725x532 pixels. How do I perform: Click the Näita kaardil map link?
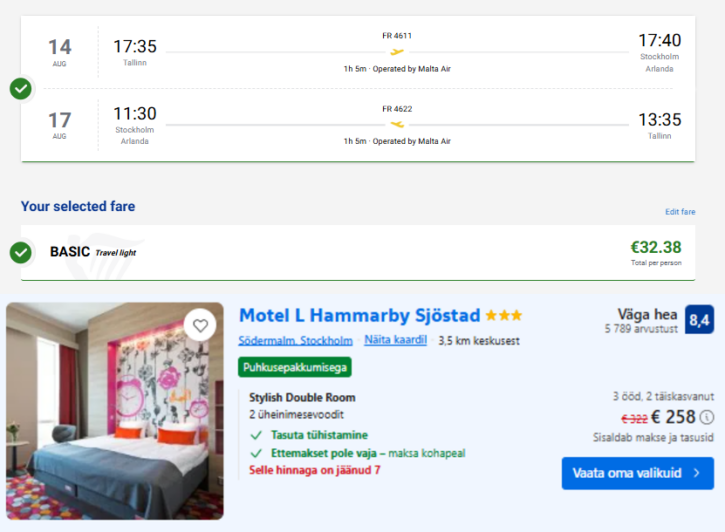(x=395, y=340)
